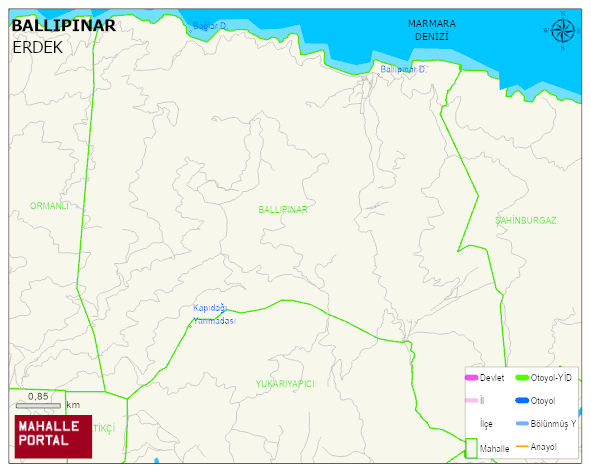Click the BALLIPINAR map title heading
This screenshot has height=472, width=591.
click(x=64, y=26)
